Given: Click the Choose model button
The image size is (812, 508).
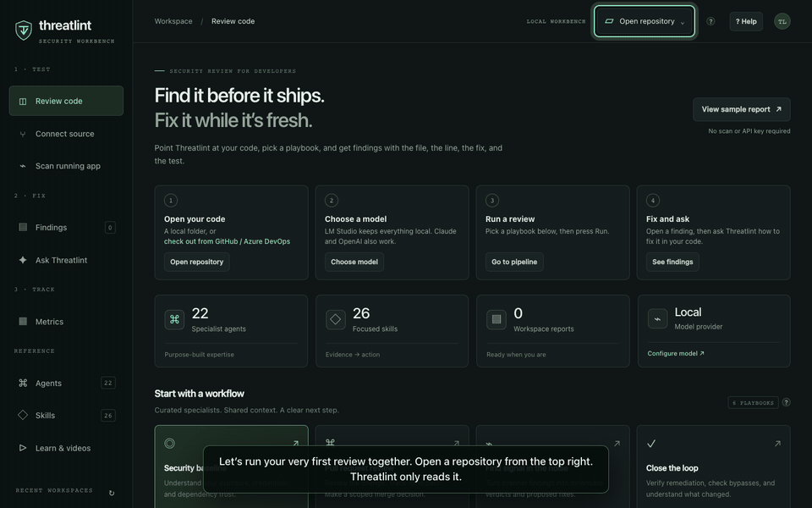Looking at the screenshot, I should coord(354,262).
